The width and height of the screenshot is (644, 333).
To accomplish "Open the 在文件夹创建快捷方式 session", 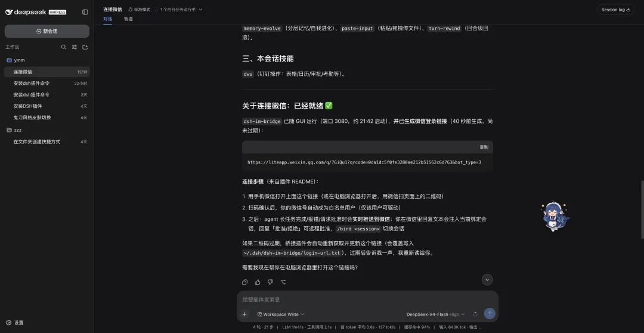I will (47, 142).
